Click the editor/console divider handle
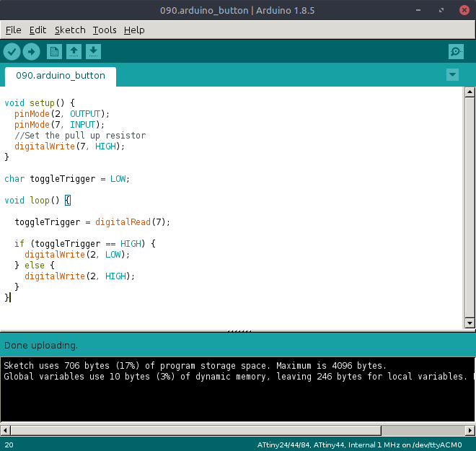 click(x=239, y=330)
